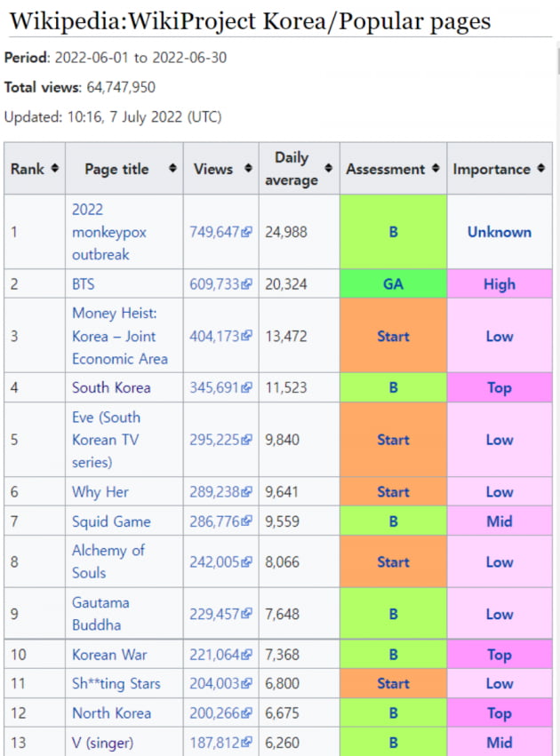Open pageviews link 404,173

pyautogui.click(x=214, y=336)
